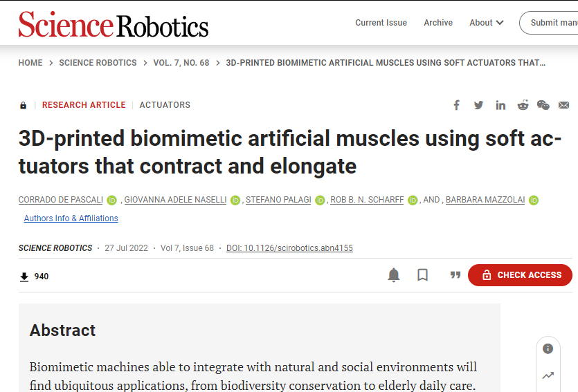Open Archive menu item

438,23
